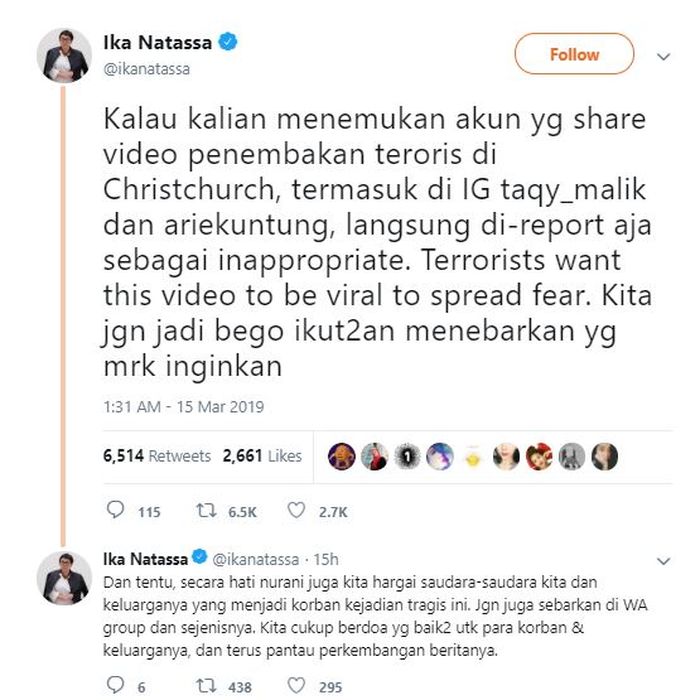Open the blue verified badge beside the Ika Natassa header name

[228, 42]
